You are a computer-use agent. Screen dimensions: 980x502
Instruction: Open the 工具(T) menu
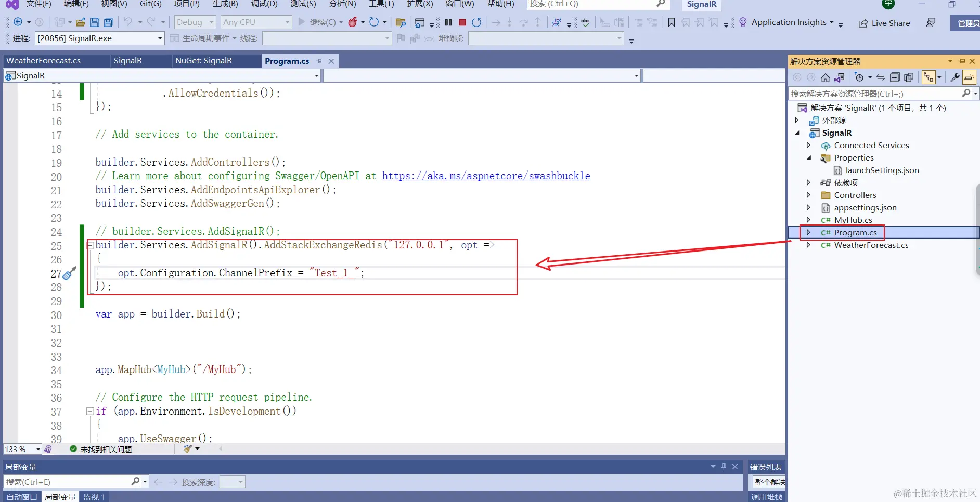pyautogui.click(x=381, y=4)
